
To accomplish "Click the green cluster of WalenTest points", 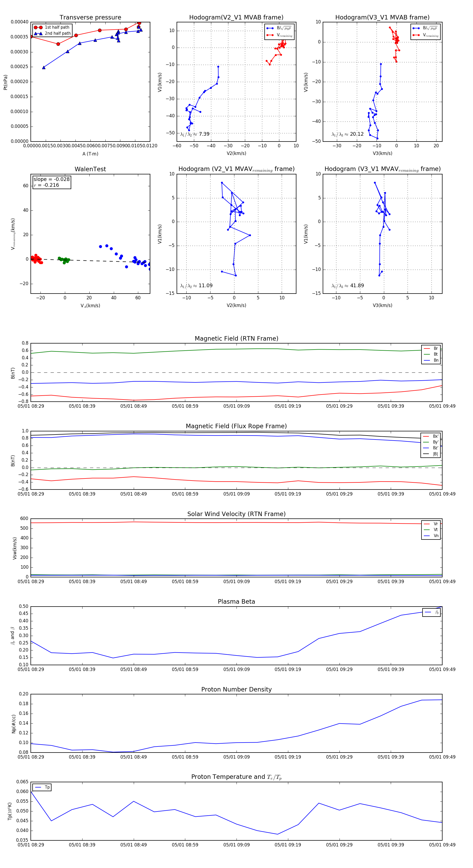I will tap(64, 260).
